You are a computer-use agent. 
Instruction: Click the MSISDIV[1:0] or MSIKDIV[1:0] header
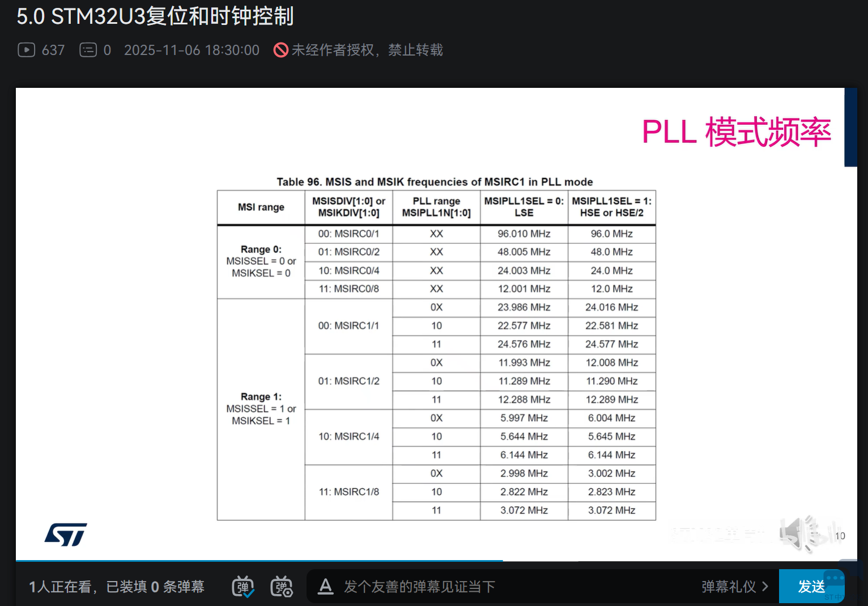[x=349, y=207]
